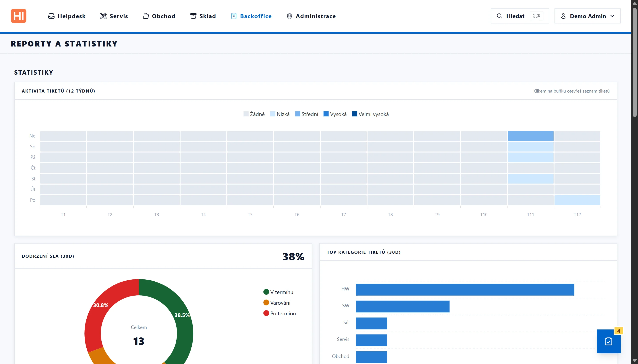
Task: Click the page vertical scrollbar thumb
Action: click(x=634, y=62)
